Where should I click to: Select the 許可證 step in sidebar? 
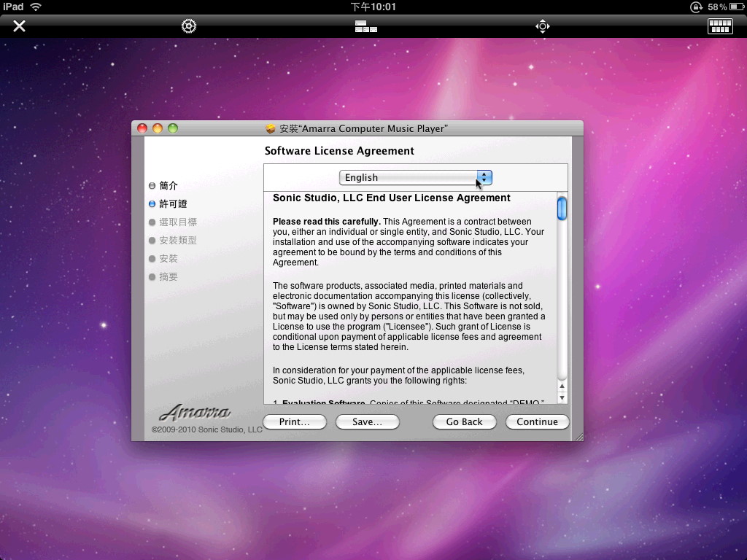pyautogui.click(x=168, y=204)
